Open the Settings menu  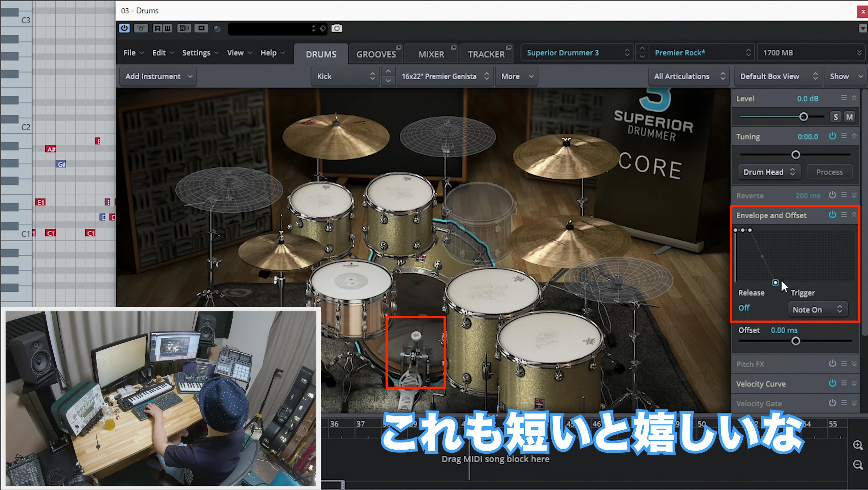200,53
